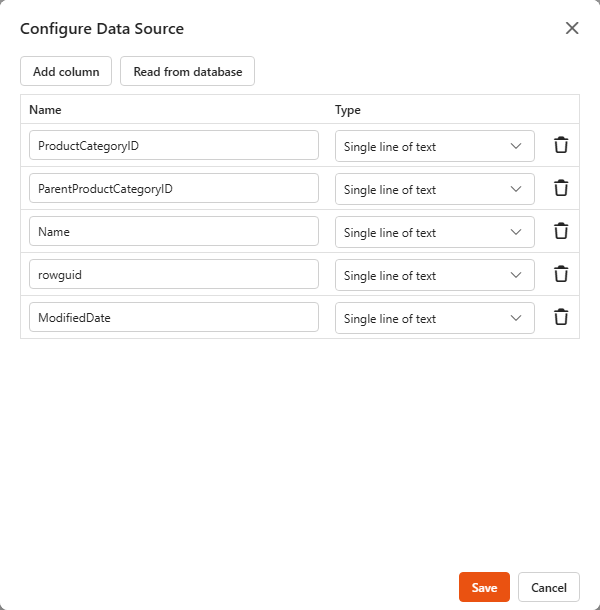This screenshot has width=600, height=610.
Task: Edit the rowguid name field
Action: (174, 274)
